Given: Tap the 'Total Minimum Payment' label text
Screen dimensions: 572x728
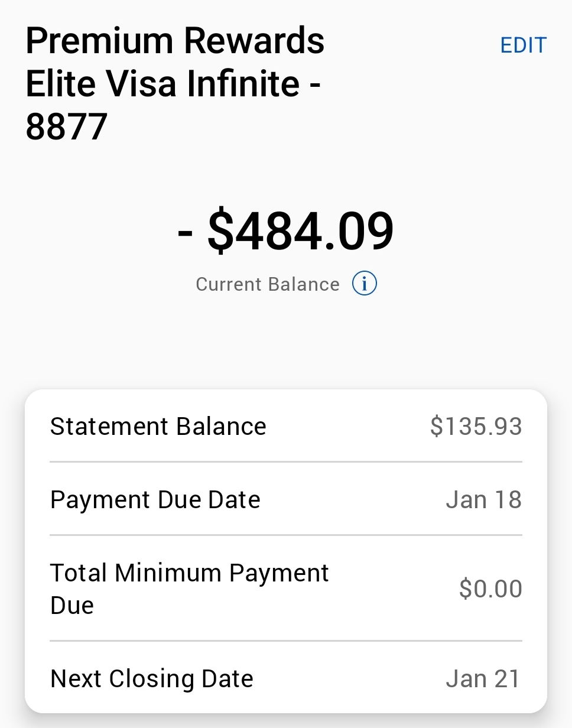Looking at the screenshot, I should point(189,573).
